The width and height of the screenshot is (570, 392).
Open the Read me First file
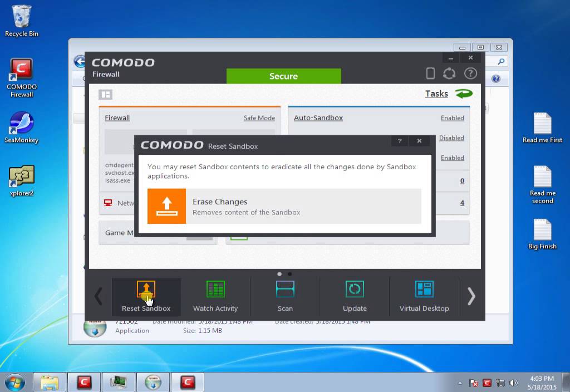pyautogui.click(x=542, y=128)
